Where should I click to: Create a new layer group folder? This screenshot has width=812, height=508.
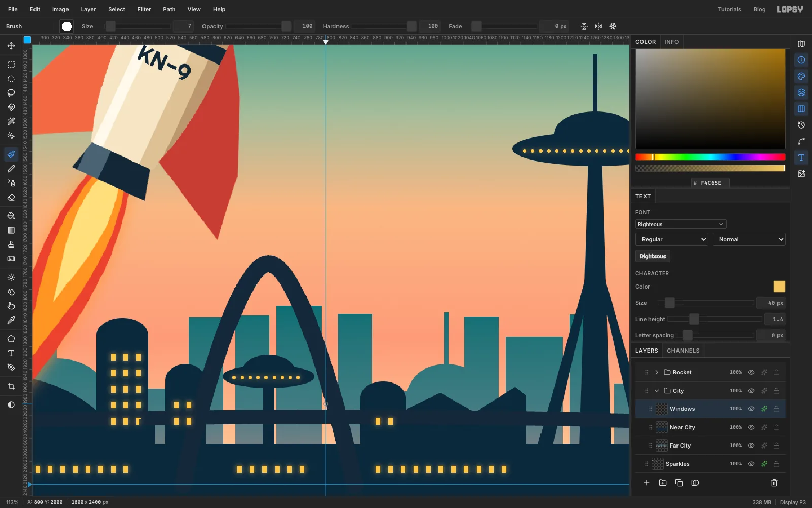pyautogui.click(x=663, y=483)
